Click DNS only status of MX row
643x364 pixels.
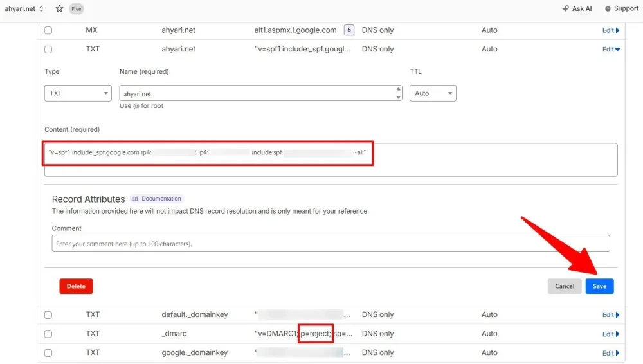tap(377, 30)
